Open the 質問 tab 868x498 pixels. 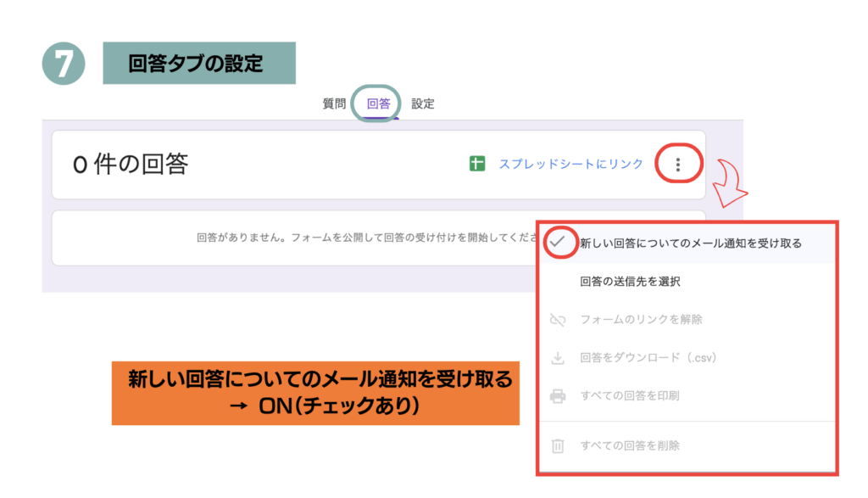pyautogui.click(x=334, y=104)
